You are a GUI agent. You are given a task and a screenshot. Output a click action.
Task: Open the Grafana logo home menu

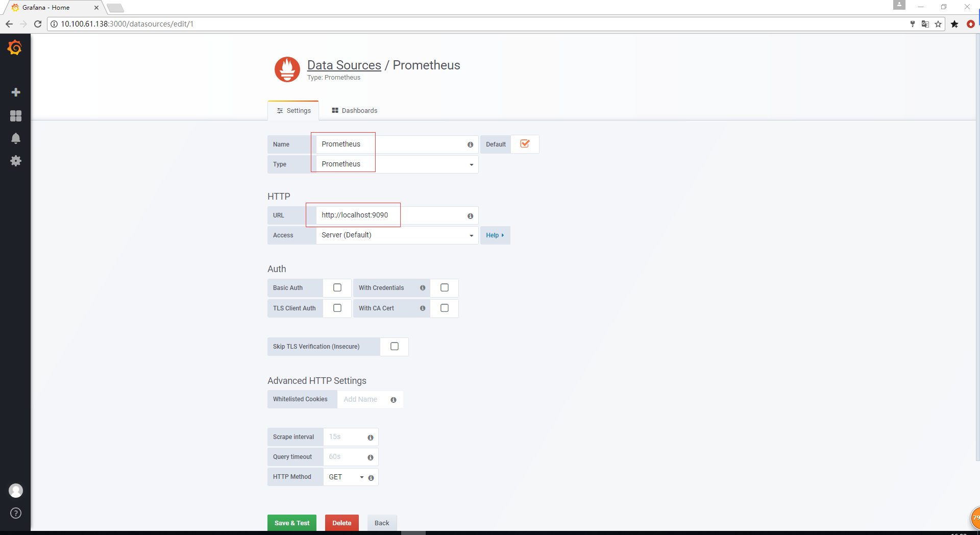point(15,47)
